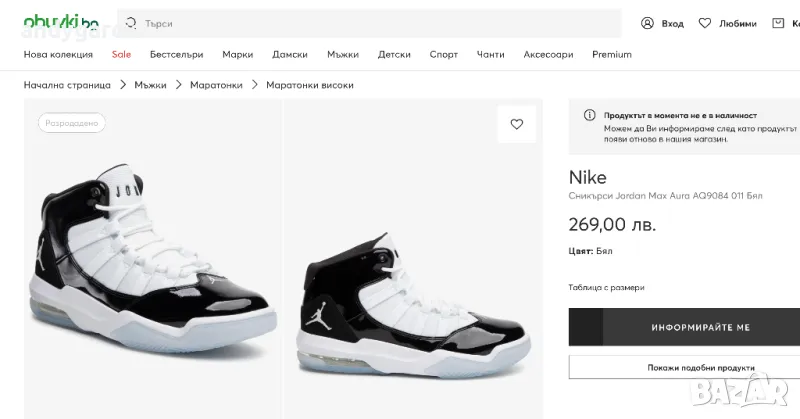Viewport: 800px width, 419px height.
Task: Open the Мъжки menu category
Action: [342, 54]
